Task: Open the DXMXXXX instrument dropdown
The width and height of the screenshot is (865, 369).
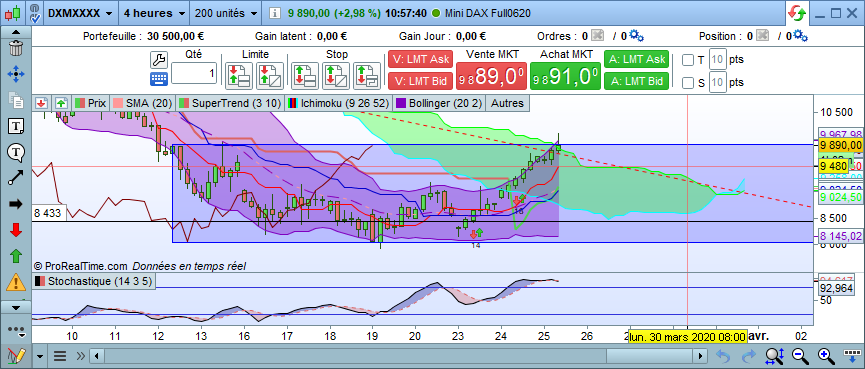Action: 81,13
